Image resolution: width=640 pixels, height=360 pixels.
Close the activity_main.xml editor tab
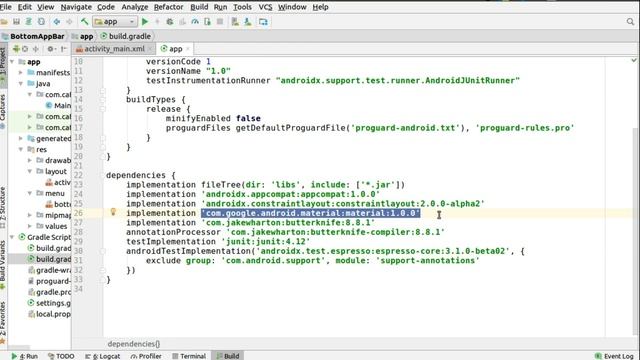[x=150, y=49]
